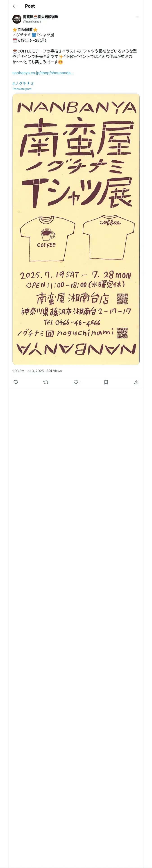Like the post with the heart icon

[76, 382]
